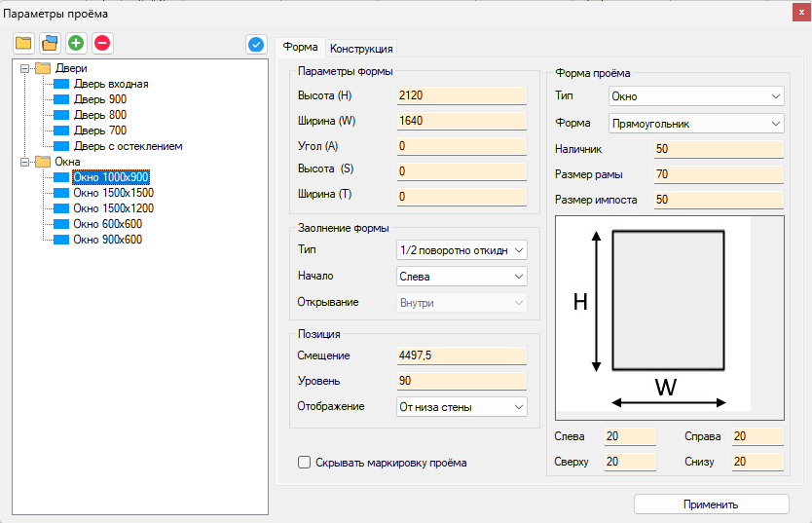Click the blue-and-yellow folder toolbar icon
Viewport: 812px width, 523px height.
pos(50,44)
